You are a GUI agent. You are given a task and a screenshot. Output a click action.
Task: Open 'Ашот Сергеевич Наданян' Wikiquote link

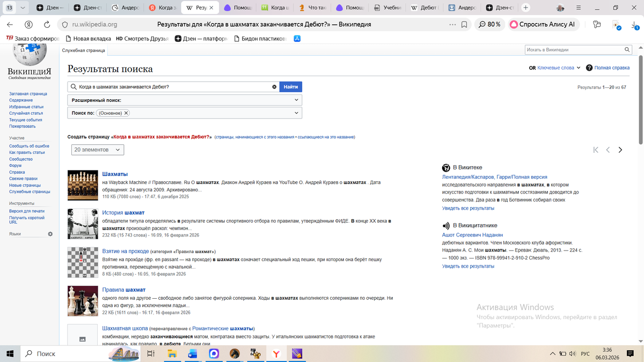click(472, 235)
